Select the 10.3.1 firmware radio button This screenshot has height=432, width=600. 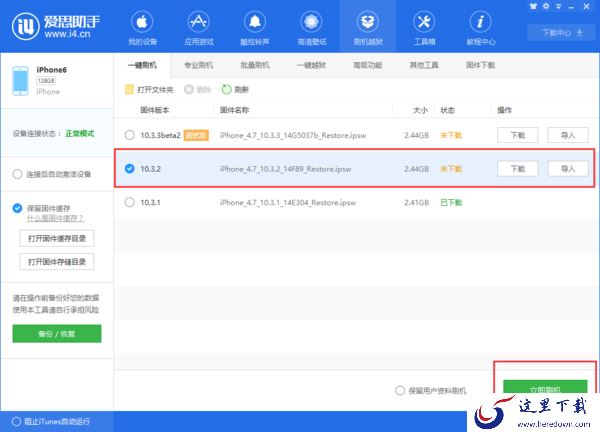[129, 202]
